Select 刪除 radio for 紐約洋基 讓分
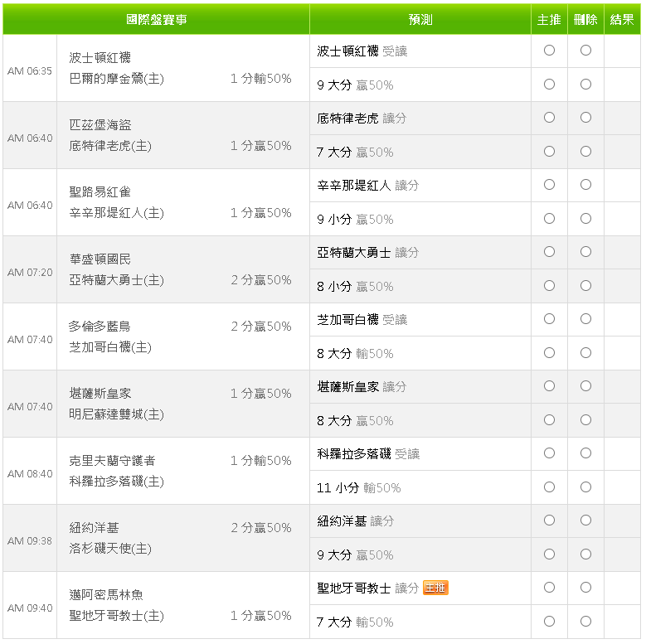The height and width of the screenshot is (644, 646). pos(585,520)
